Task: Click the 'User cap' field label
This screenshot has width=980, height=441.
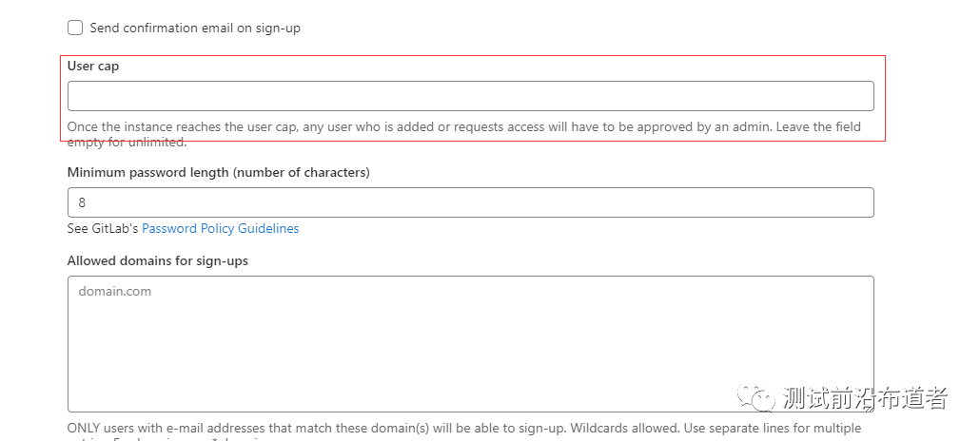Action: click(93, 67)
